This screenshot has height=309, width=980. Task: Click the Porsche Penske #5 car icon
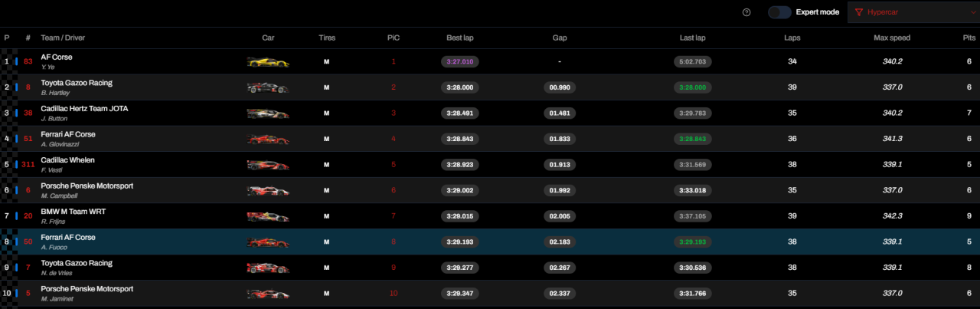[268, 294]
